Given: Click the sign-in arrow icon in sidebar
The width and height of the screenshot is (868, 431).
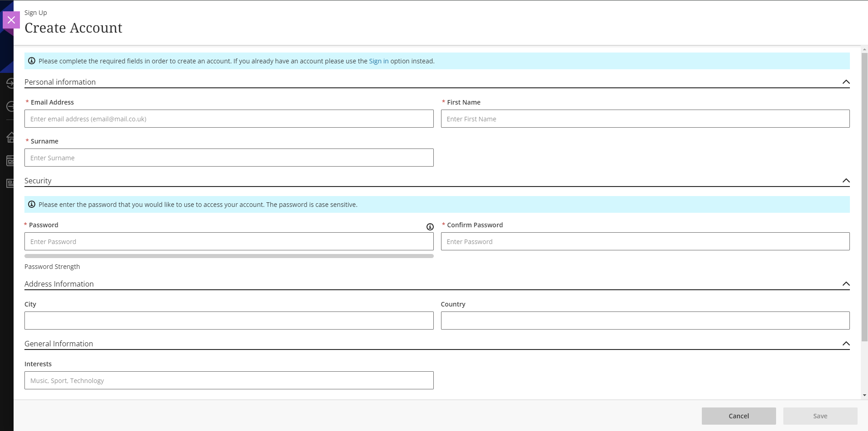Looking at the screenshot, I should 10,83.
